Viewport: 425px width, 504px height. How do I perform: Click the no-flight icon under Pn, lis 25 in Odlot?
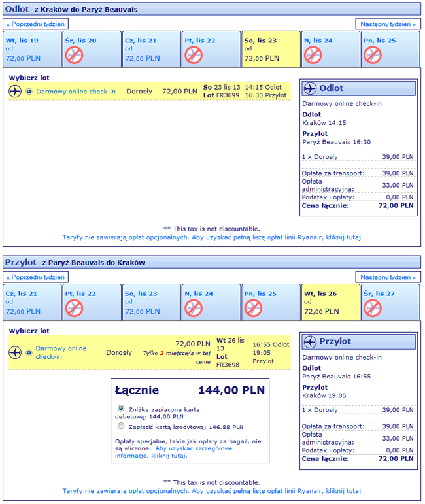tap(372, 55)
